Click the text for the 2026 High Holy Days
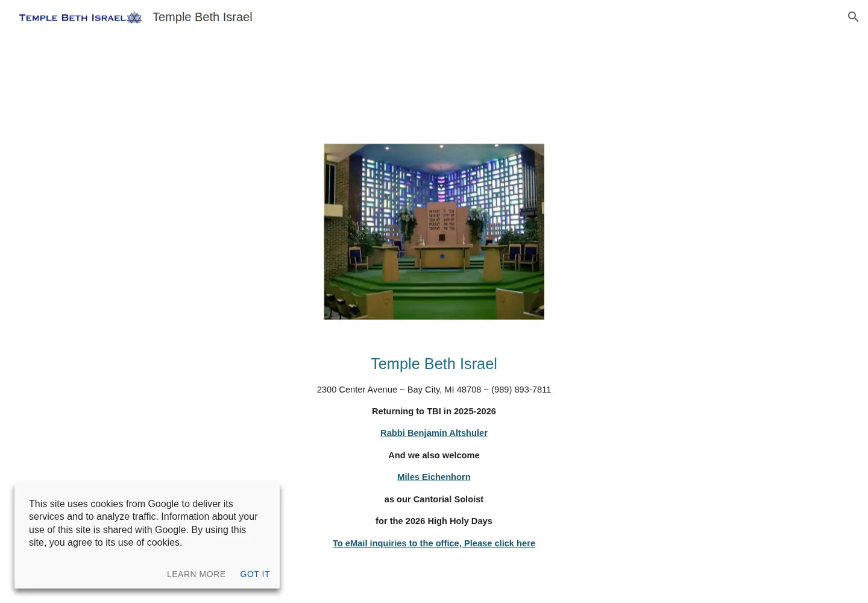Image resolution: width=868 pixels, height=603 pixels. (x=434, y=521)
